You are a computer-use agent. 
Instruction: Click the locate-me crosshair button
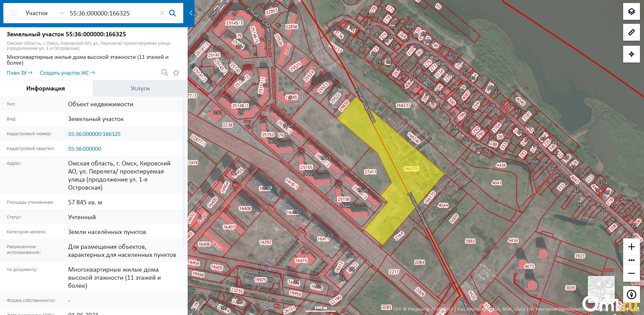(x=631, y=54)
